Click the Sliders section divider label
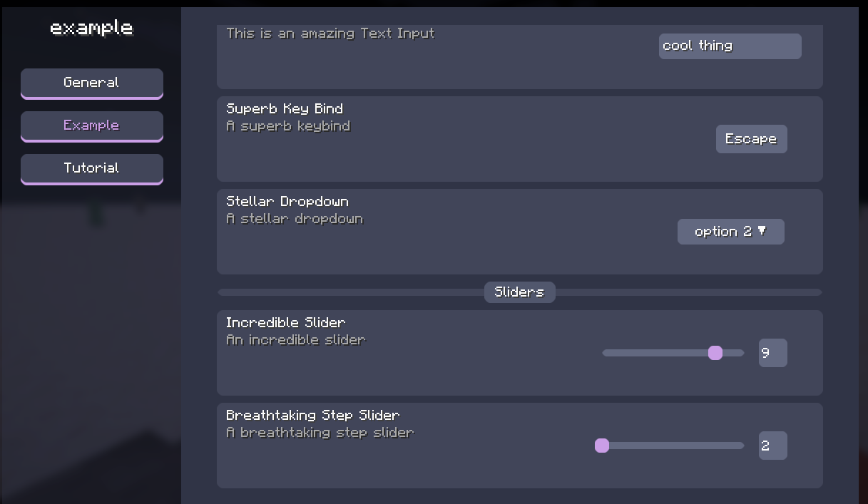The image size is (868, 504). 519,292
